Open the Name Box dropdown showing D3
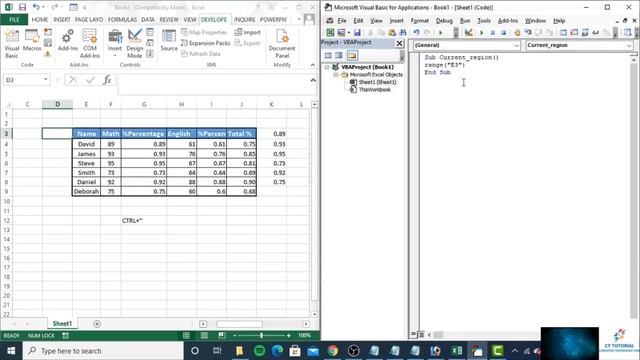The image size is (640, 360). click(46, 80)
